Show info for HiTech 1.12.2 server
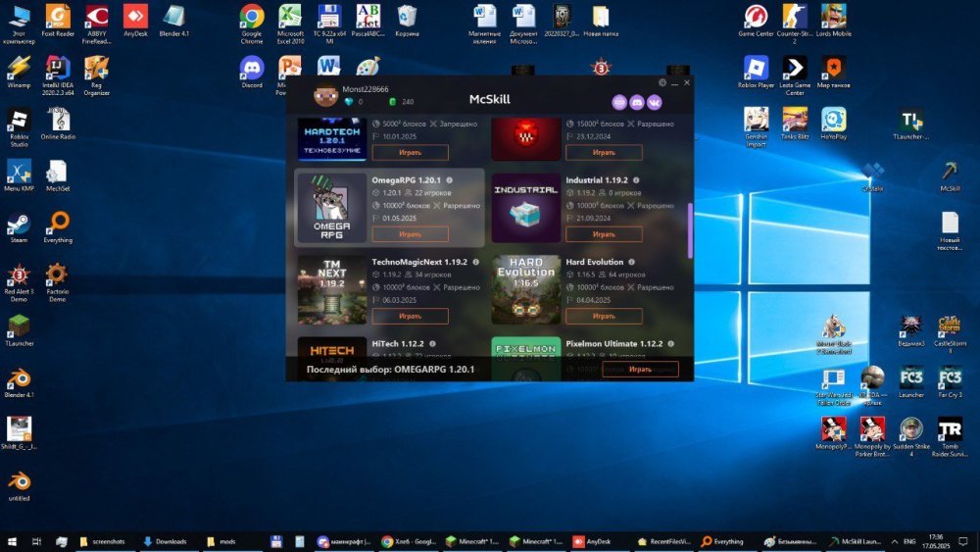This screenshot has height=552, width=980. 432,344
